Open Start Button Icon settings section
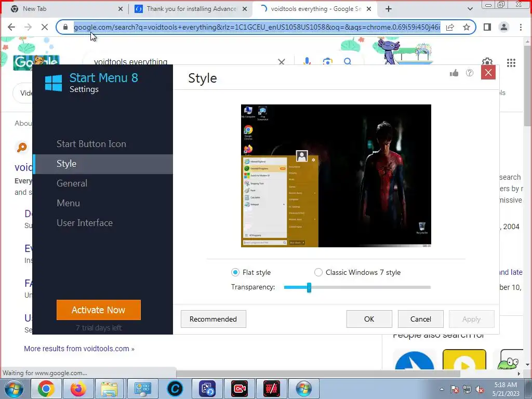Image resolution: width=532 pixels, height=399 pixels. (x=91, y=144)
